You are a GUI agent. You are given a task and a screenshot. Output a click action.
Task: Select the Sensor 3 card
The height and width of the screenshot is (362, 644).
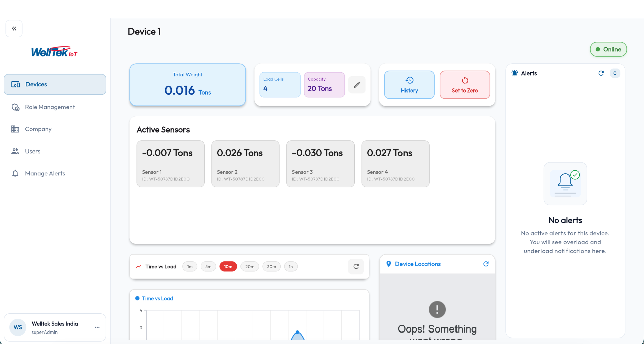(320, 164)
